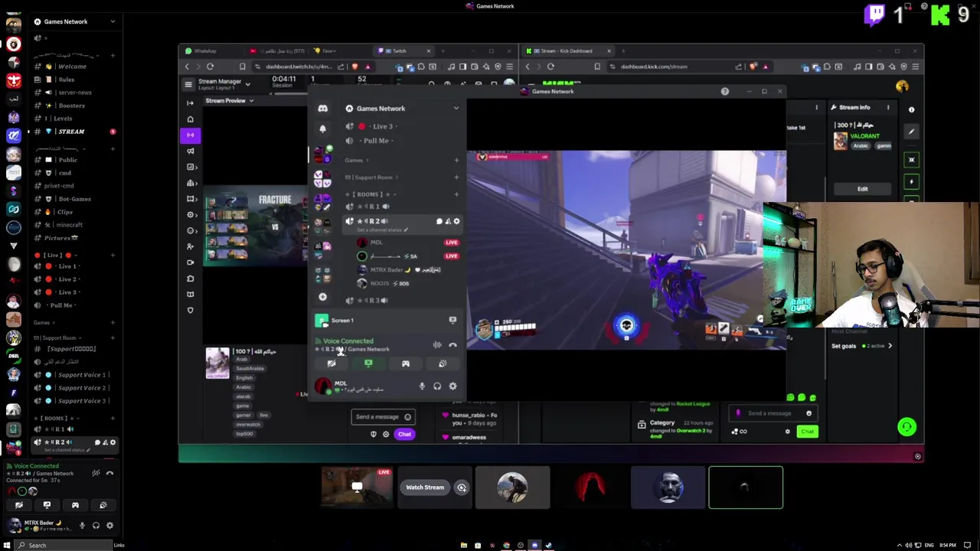Focus the Twitch Send a message field
This screenshot has width=980, height=551.
[x=383, y=417]
